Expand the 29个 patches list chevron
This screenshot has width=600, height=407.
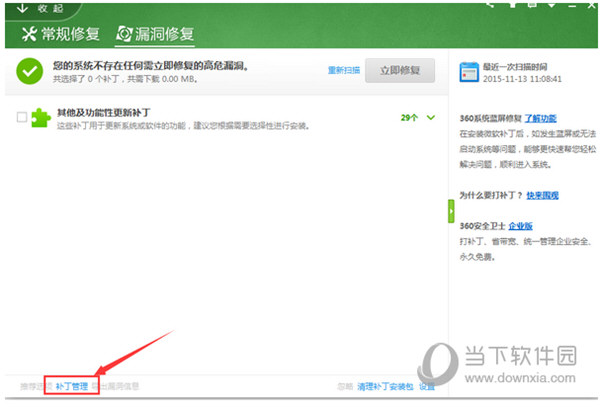431,118
